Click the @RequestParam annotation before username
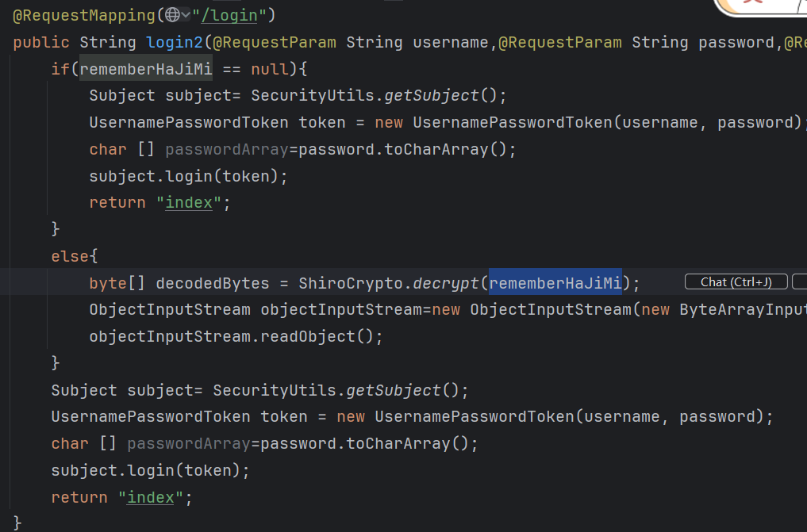 [274, 42]
